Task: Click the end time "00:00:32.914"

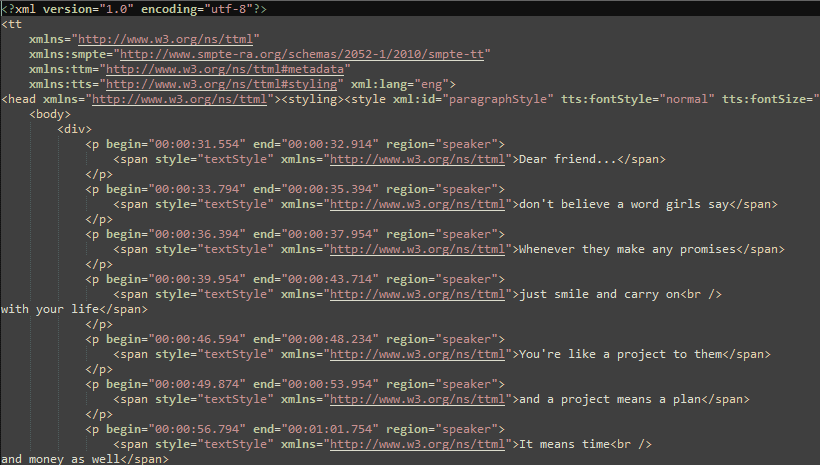Action: (x=330, y=144)
